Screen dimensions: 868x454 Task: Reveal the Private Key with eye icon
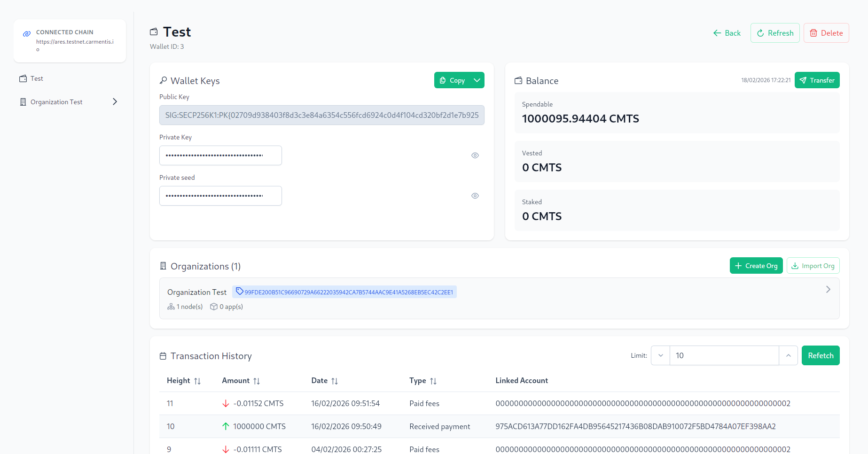click(x=475, y=155)
